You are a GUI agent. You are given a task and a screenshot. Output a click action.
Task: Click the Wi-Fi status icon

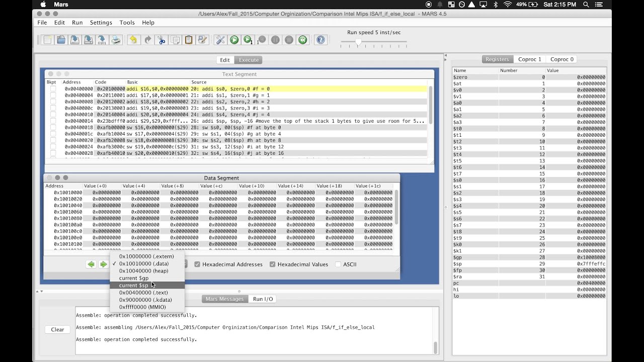(x=507, y=5)
